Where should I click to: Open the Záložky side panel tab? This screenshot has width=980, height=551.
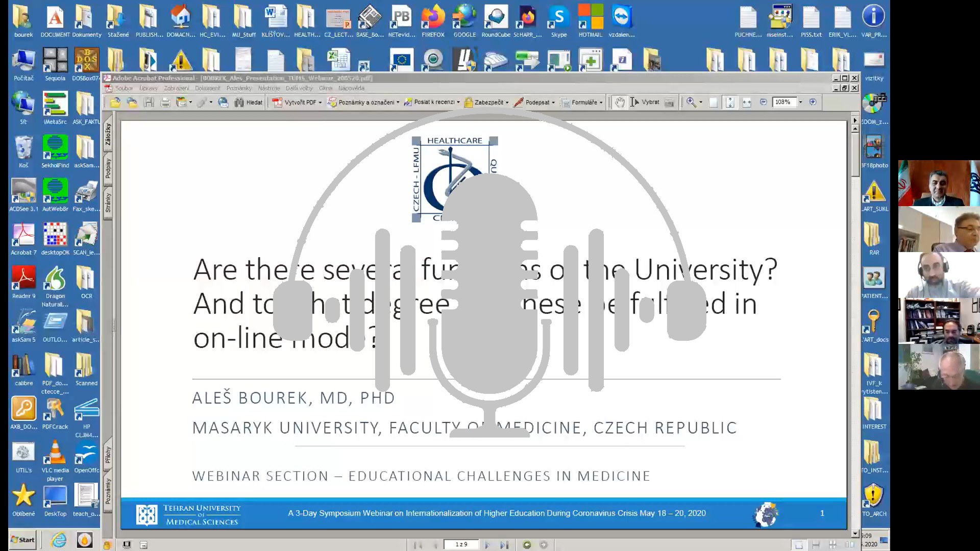click(x=108, y=134)
